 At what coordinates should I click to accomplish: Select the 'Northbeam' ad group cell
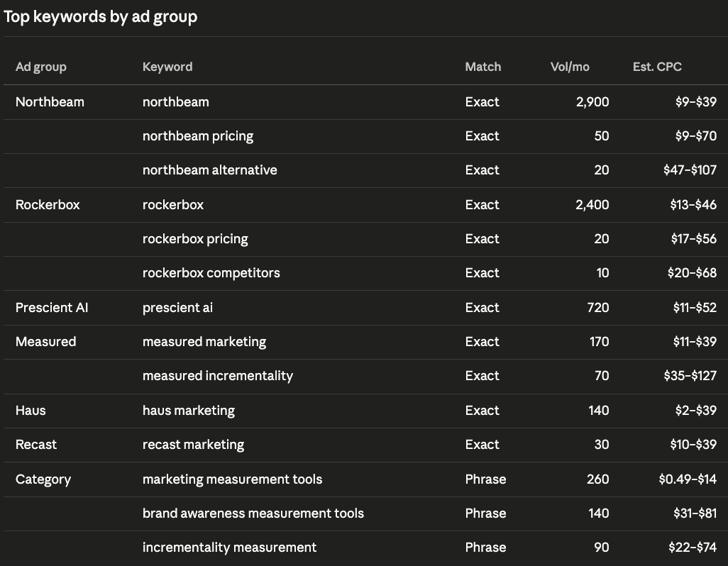coord(50,102)
